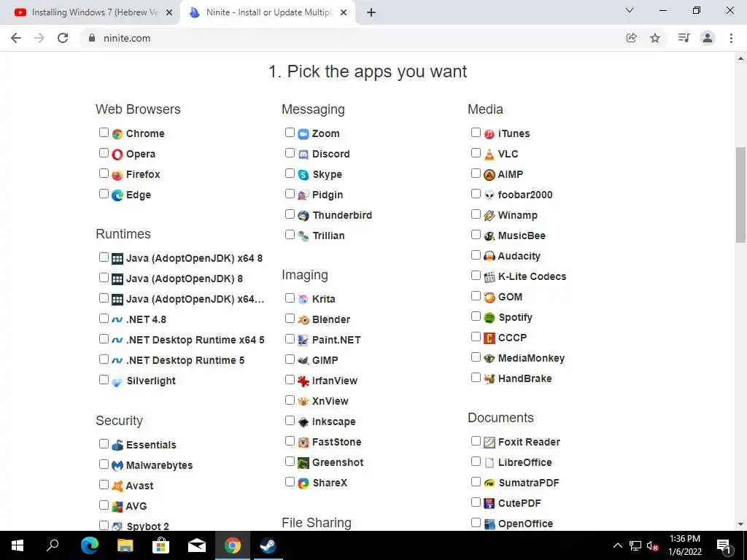
Task: Click the Thunderbird mail icon
Action: point(303,216)
